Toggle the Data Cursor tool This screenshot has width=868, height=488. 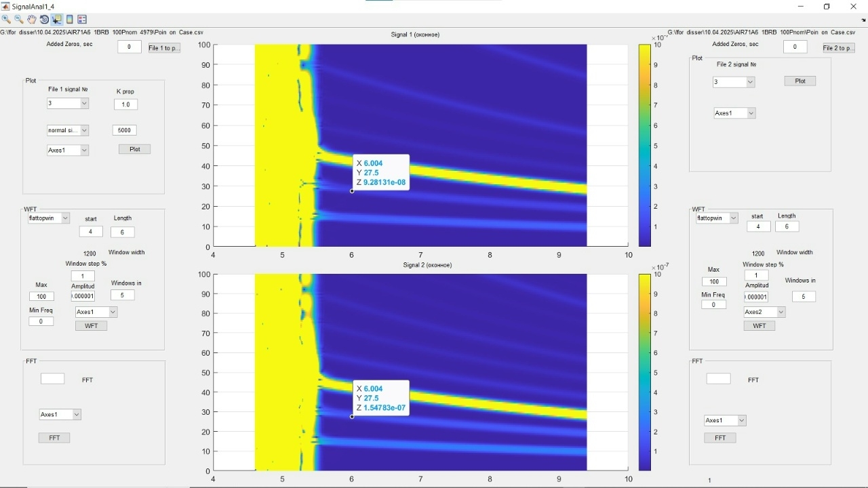click(x=57, y=20)
